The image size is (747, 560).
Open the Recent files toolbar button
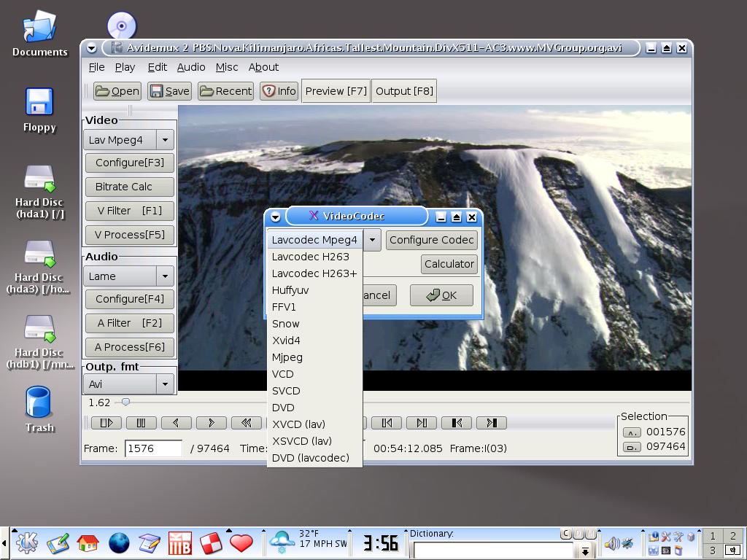point(225,91)
